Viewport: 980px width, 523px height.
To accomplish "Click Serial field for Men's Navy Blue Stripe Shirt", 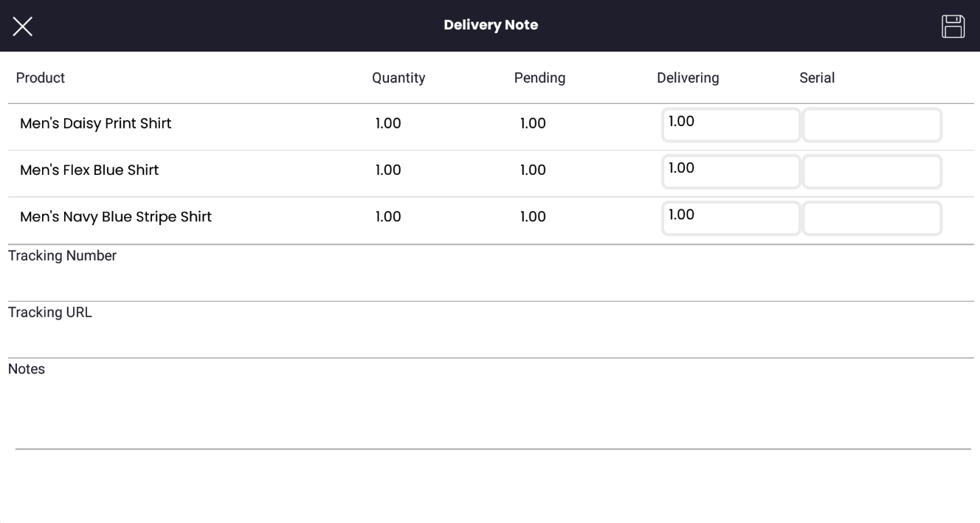I will (872, 218).
